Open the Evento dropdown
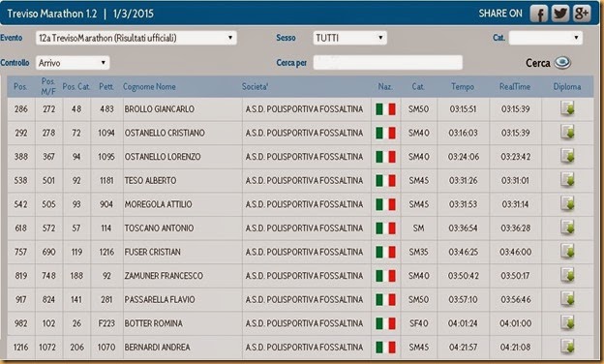The image size is (604, 364). pyautogui.click(x=136, y=38)
